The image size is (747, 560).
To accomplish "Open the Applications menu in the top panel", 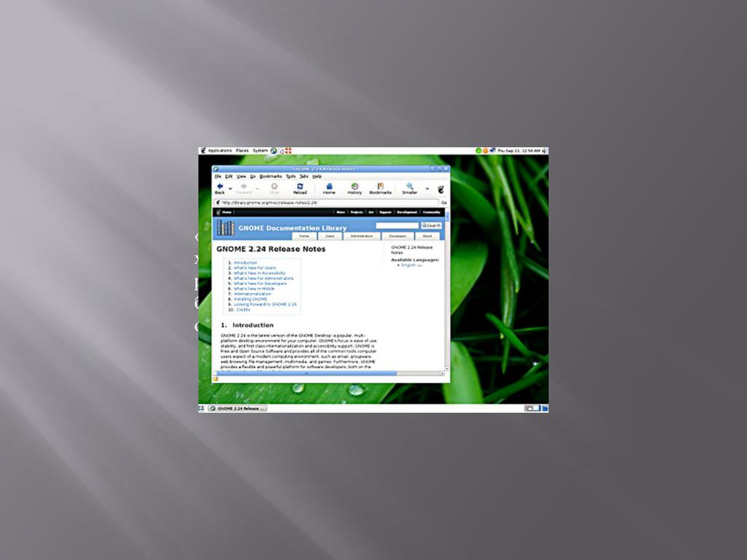I will (x=219, y=151).
